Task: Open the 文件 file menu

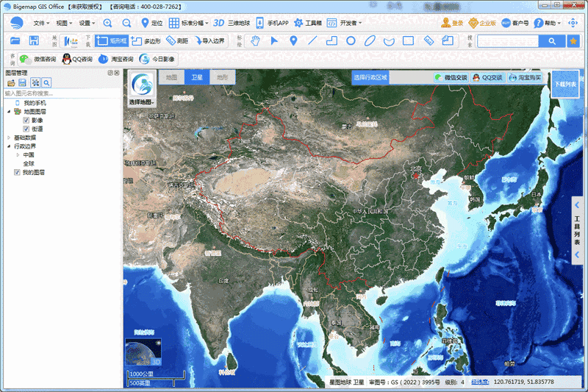Action: [38, 23]
